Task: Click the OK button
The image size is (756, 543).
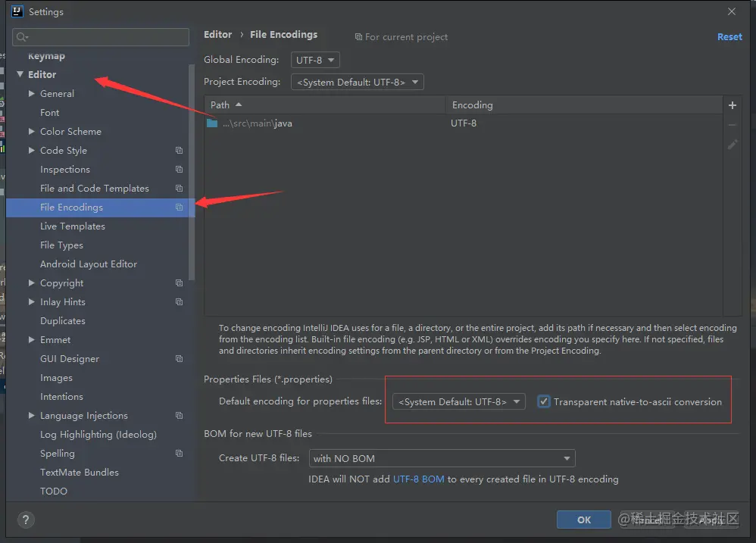Action: [583, 520]
